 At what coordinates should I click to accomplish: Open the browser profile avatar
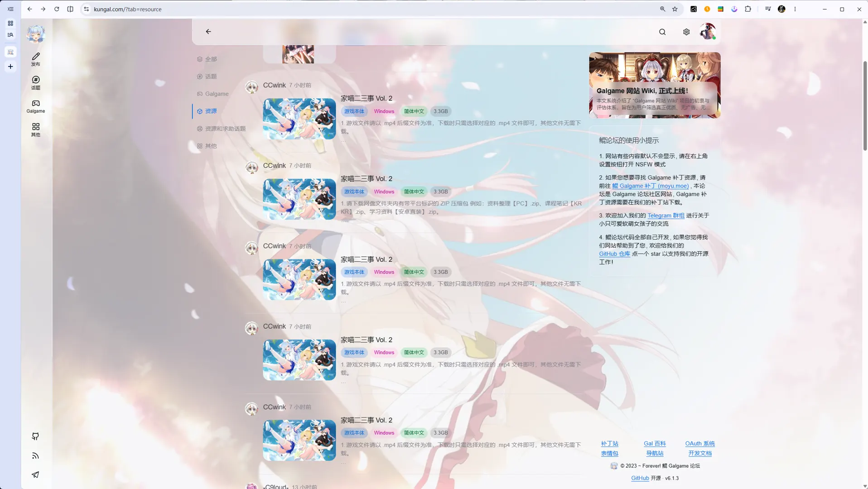781,9
